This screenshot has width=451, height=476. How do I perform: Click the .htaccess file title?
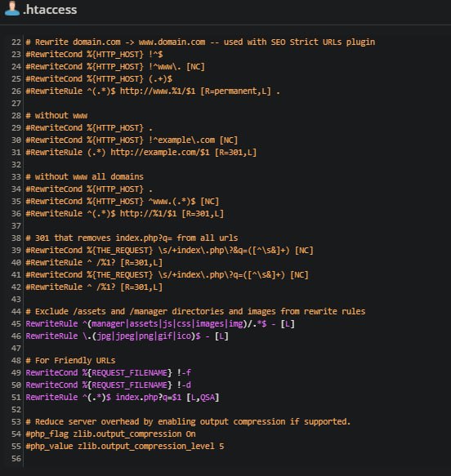[50, 10]
